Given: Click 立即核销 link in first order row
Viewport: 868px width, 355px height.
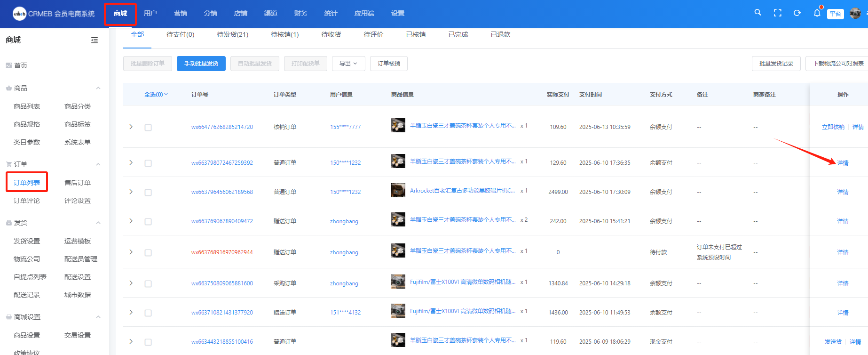Looking at the screenshot, I should pyautogui.click(x=833, y=127).
